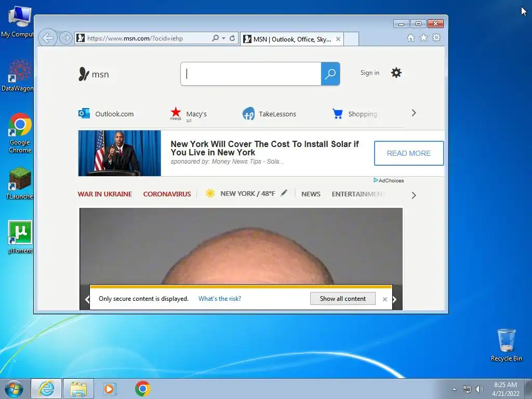Click the browser Back arrow button

[47, 37]
